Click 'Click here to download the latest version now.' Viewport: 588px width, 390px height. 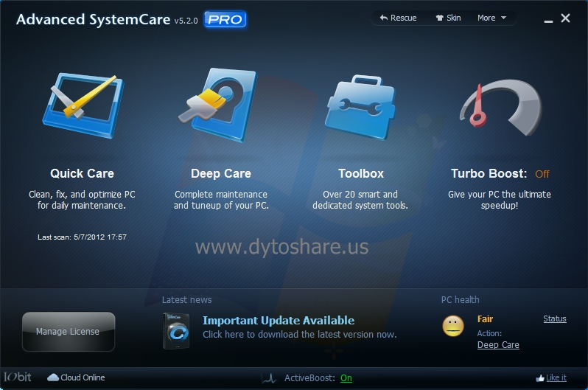(x=300, y=335)
